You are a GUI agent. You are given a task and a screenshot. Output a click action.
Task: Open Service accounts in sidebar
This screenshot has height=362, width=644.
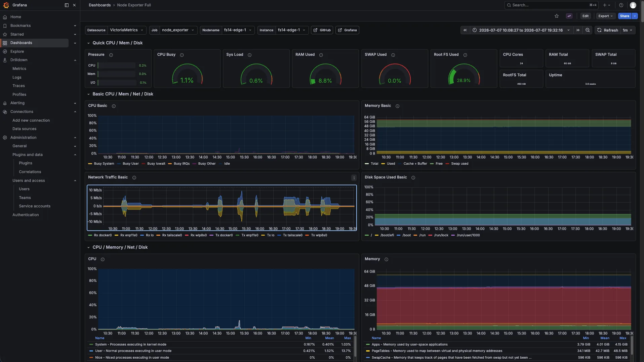(x=35, y=206)
